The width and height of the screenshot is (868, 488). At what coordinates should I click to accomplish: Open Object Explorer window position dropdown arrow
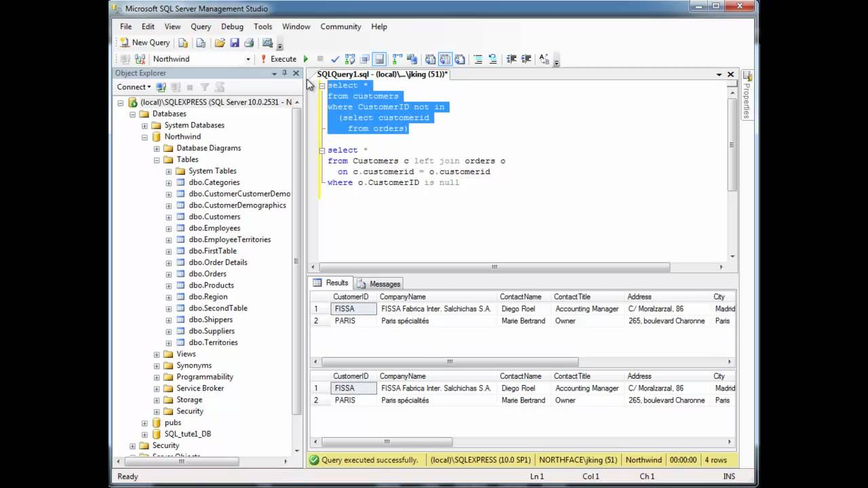click(x=274, y=73)
